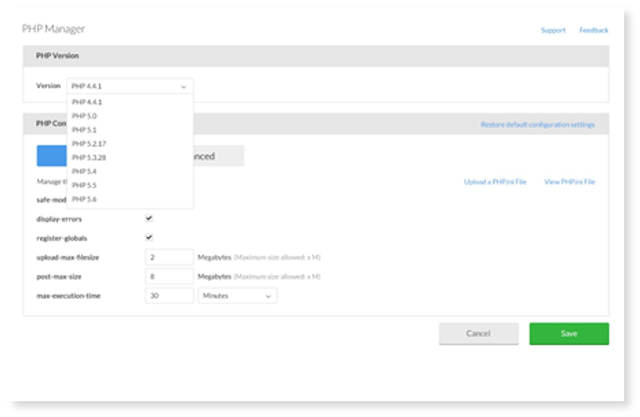
Task: Click Upload a PHP.ini File link
Action: 495,182
